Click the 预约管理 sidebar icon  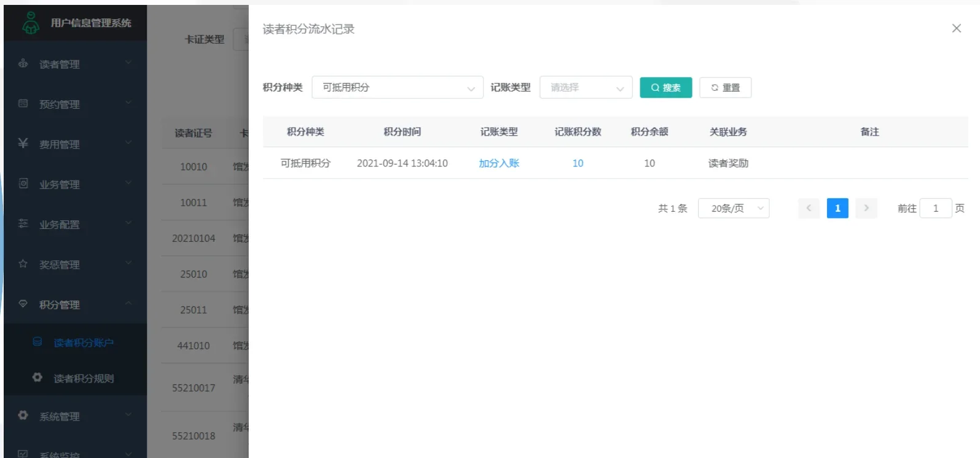coord(23,103)
